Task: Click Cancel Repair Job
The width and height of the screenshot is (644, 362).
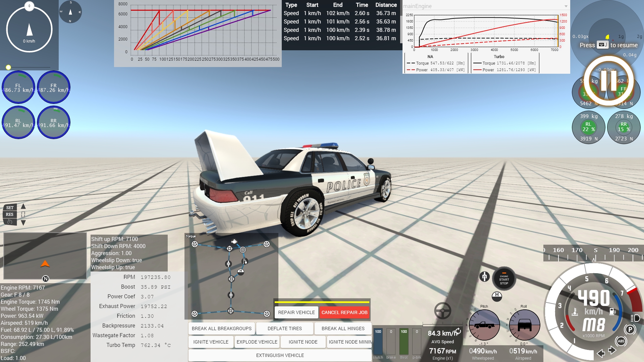Action: pyautogui.click(x=344, y=312)
